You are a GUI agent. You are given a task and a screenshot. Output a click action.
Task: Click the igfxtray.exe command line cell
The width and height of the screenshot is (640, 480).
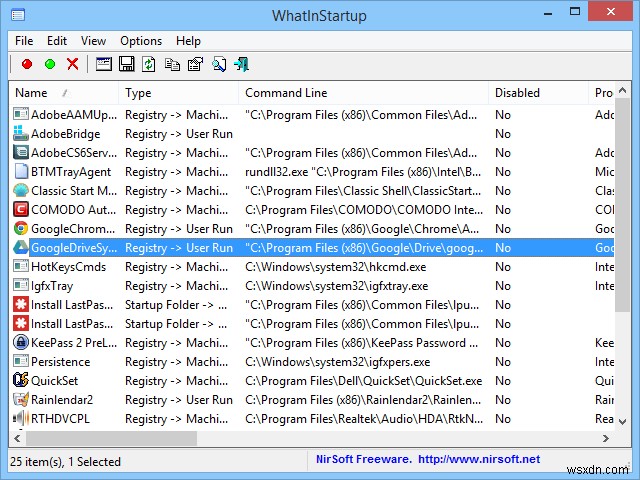336,286
